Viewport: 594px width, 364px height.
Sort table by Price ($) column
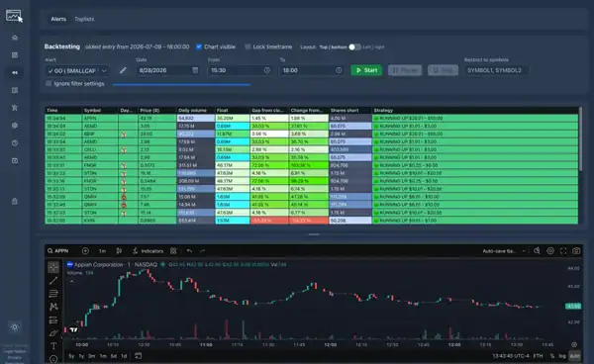click(156, 111)
